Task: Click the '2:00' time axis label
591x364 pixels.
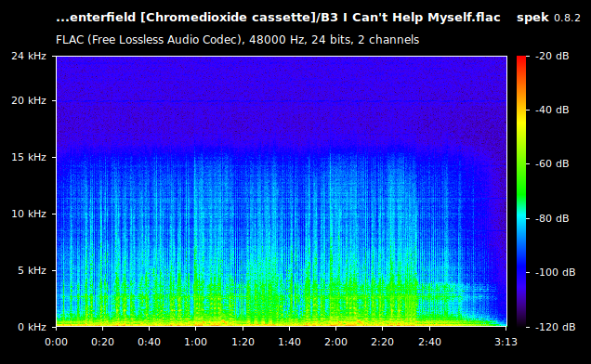Action: pos(335,342)
